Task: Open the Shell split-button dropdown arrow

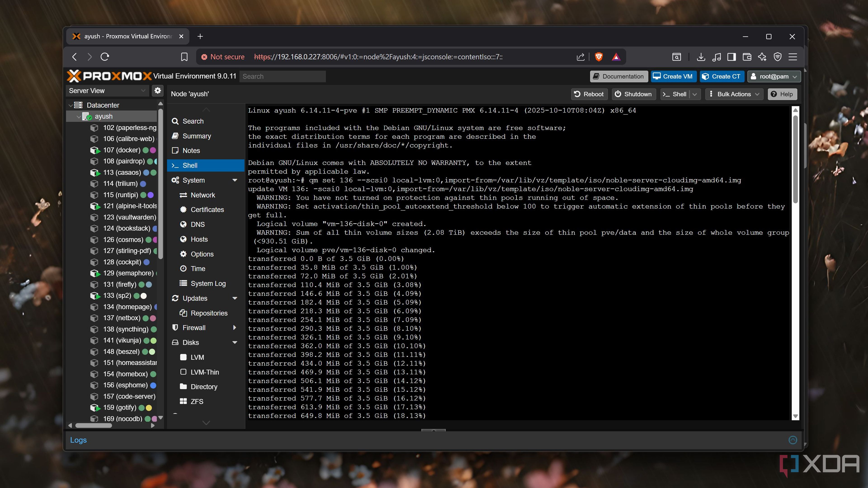Action: tap(695, 94)
